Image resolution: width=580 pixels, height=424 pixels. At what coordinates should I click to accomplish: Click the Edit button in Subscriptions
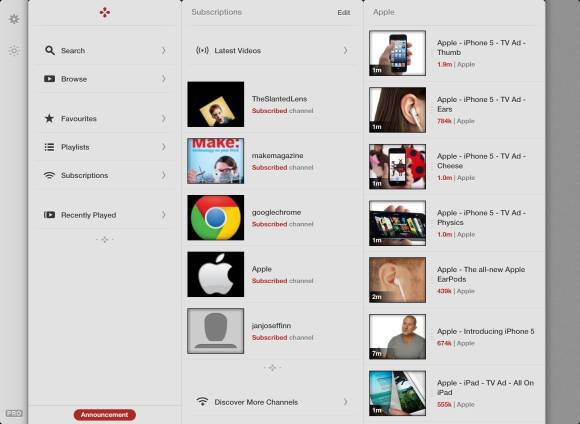click(344, 13)
